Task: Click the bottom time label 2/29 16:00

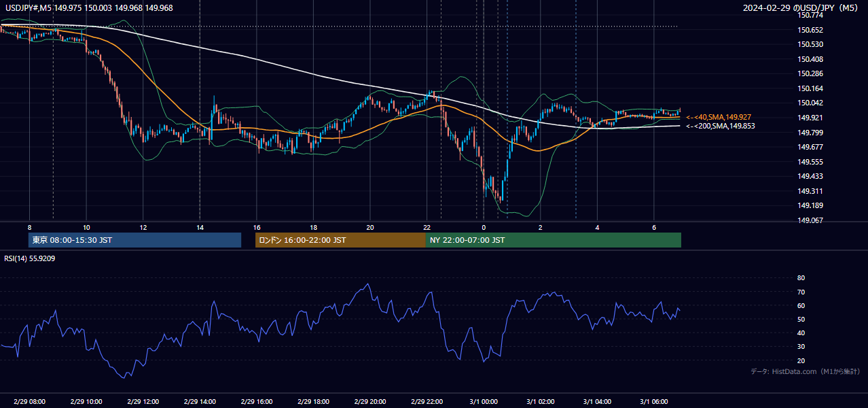Action: (x=256, y=401)
